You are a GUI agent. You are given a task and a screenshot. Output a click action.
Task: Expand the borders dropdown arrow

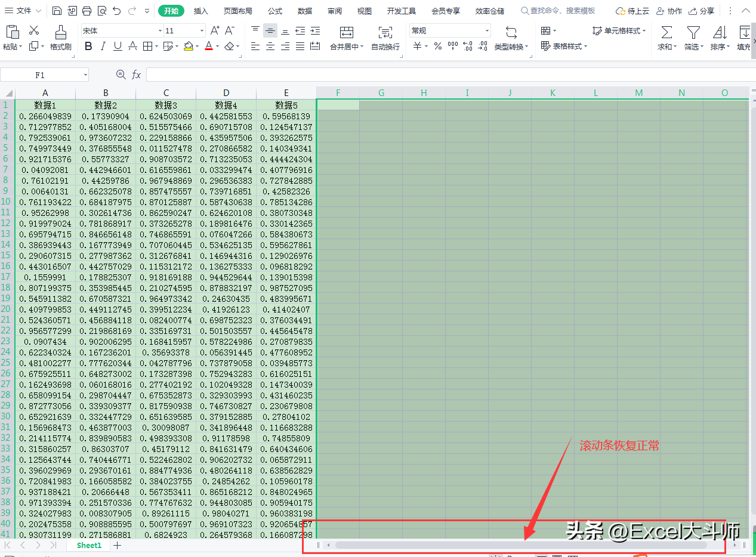click(x=156, y=46)
